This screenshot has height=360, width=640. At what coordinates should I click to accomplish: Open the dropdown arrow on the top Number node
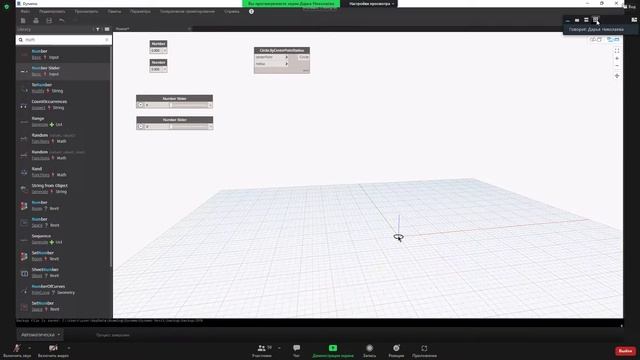[x=164, y=51]
